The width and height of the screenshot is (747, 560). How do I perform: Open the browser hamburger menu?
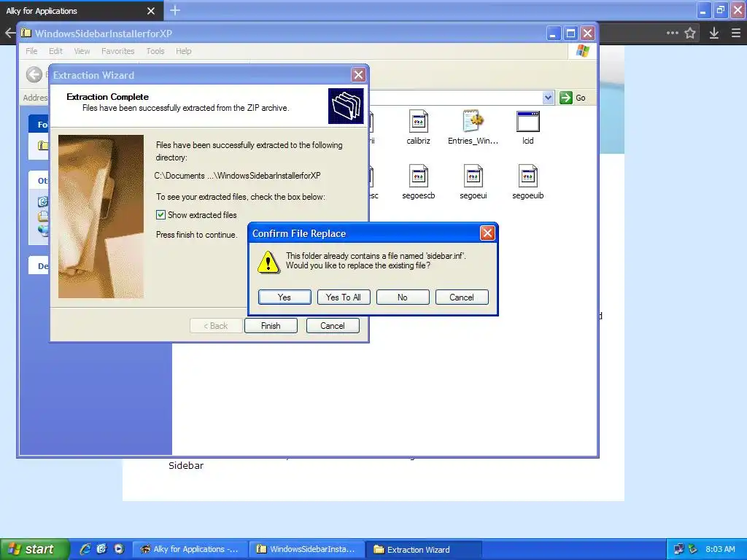click(x=735, y=33)
